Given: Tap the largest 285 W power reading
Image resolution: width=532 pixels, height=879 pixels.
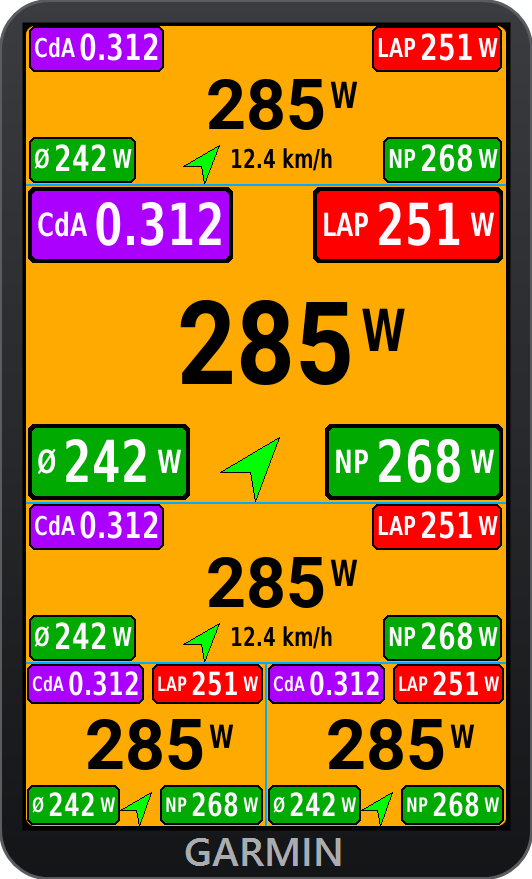Looking at the screenshot, I should click(292, 343).
